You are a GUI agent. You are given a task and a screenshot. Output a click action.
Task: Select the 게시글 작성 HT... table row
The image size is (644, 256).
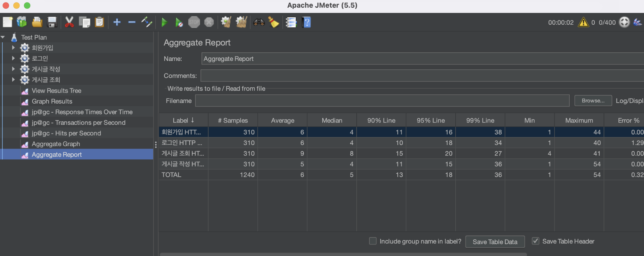[401, 164]
